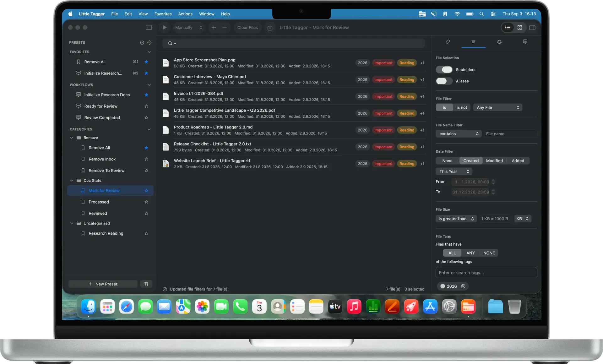Image resolution: width=603 pixels, height=364 pixels.
Task: Open the file filters tab in inspector
Action: [473, 42]
